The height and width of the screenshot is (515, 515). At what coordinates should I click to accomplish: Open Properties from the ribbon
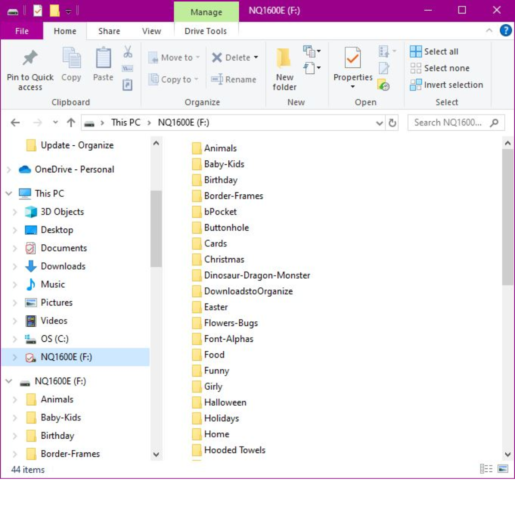[x=353, y=68]
